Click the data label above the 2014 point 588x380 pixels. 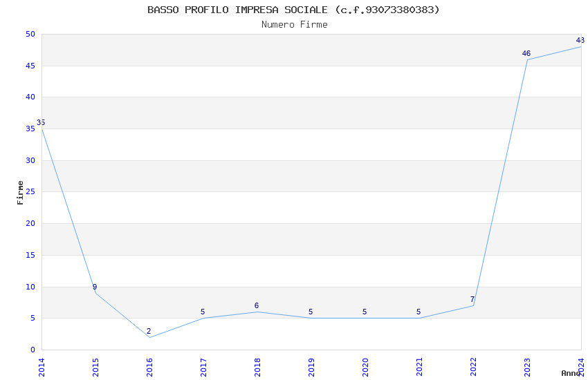(x=41, y=122)
